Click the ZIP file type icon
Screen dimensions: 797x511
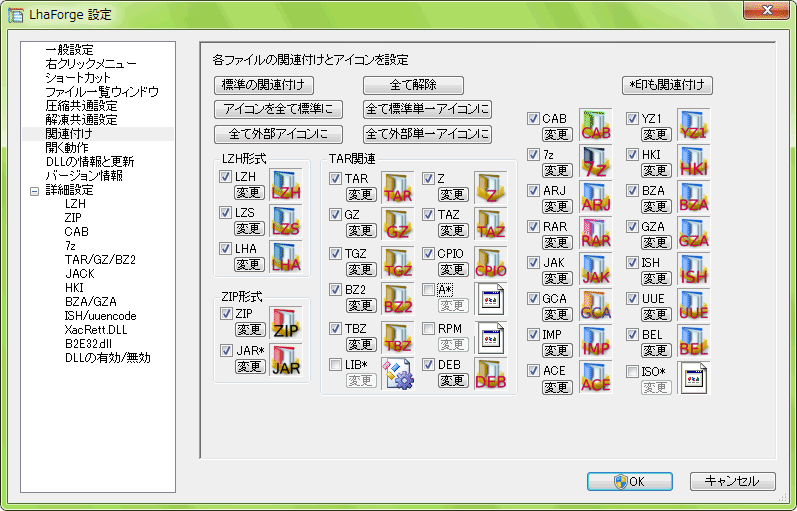pos(286,322)
